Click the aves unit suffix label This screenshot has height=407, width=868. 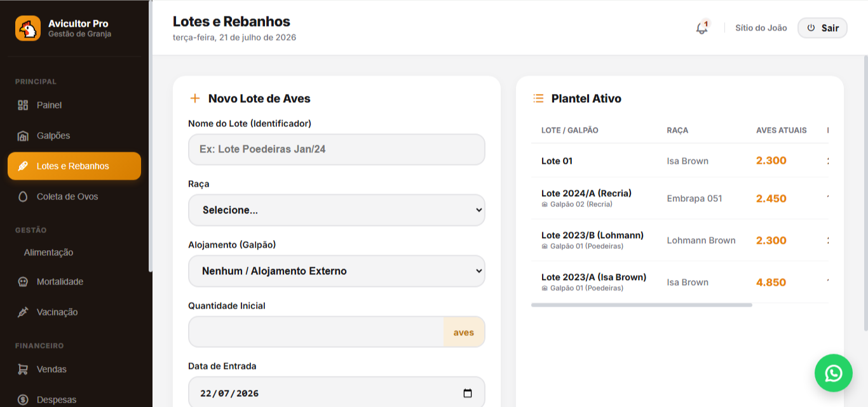(464, 332)
